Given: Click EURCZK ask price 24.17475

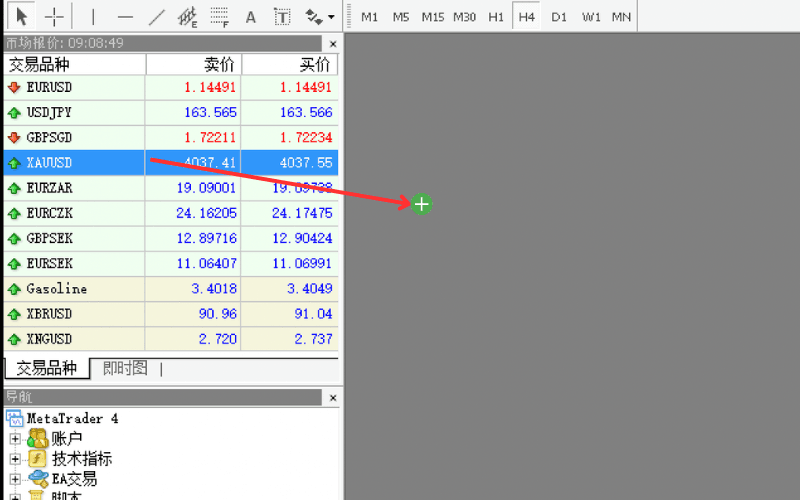Looking at the screenshot, I should (302, 213).
